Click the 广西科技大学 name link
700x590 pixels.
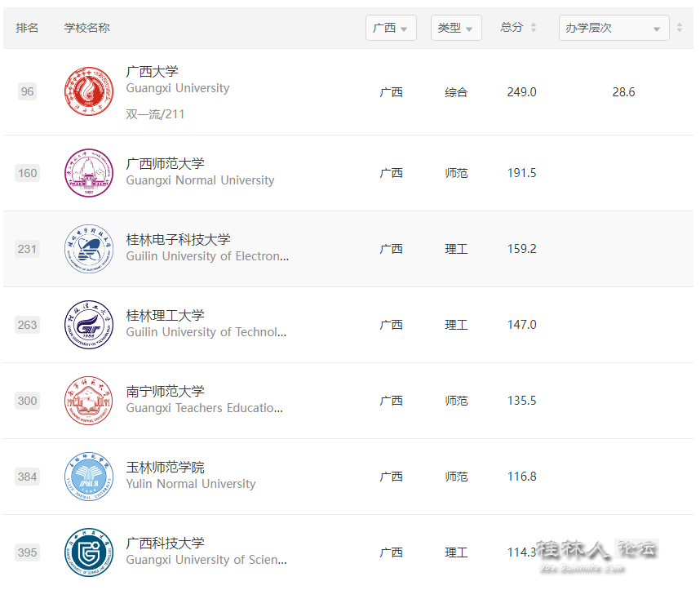click(x=165, y=543)
